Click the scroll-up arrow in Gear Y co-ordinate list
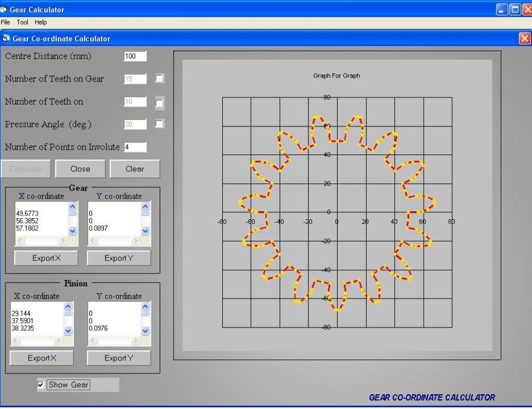 146,205
